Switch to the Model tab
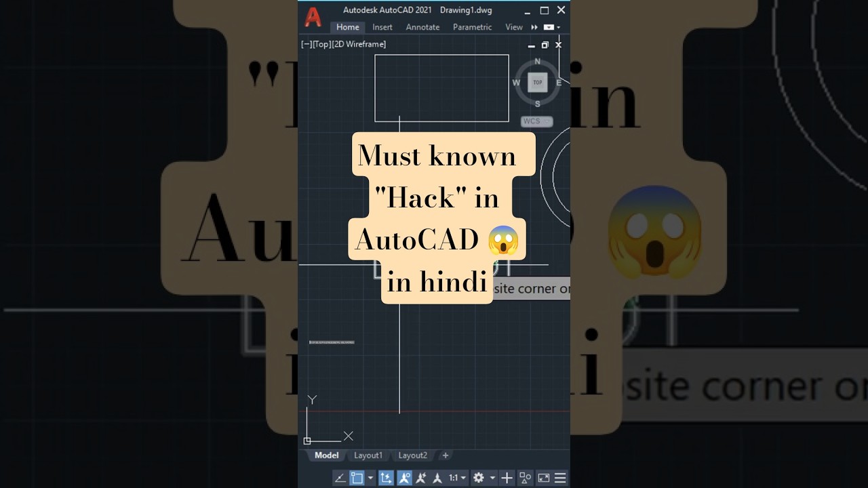Viewport: 868px width, 488px height. coord(326,455)
